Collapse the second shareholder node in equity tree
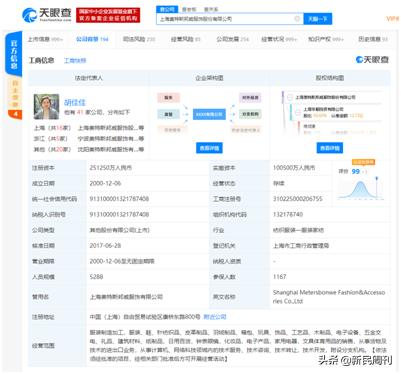This screenshot has width=401, height=374. (x=298, y=112)
